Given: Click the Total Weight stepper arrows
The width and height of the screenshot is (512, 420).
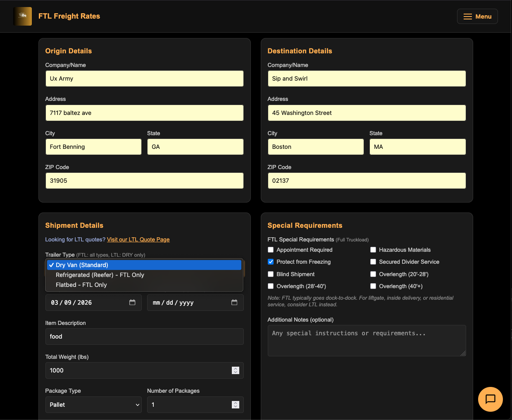Looking at the screenshot, I should point(236,370).
